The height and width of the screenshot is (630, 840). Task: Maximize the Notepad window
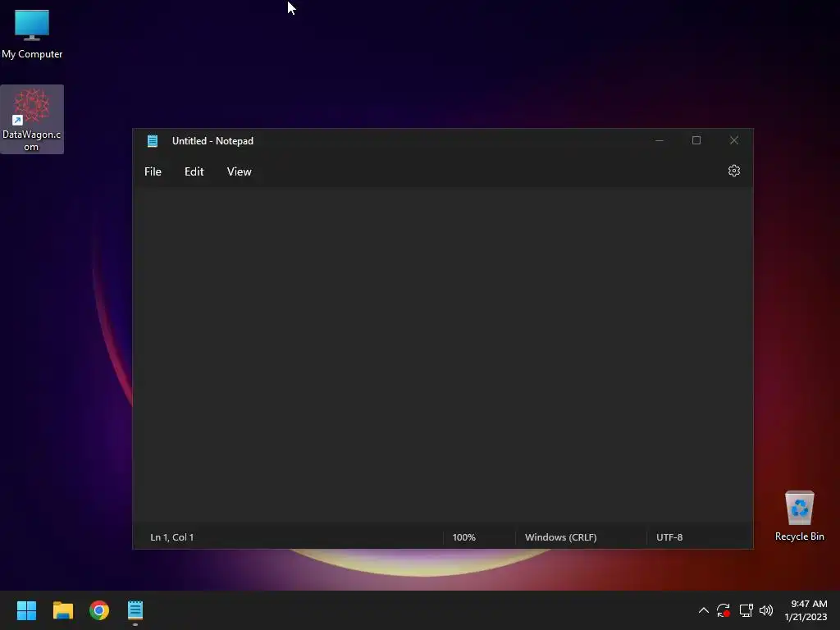click(696, 140)
